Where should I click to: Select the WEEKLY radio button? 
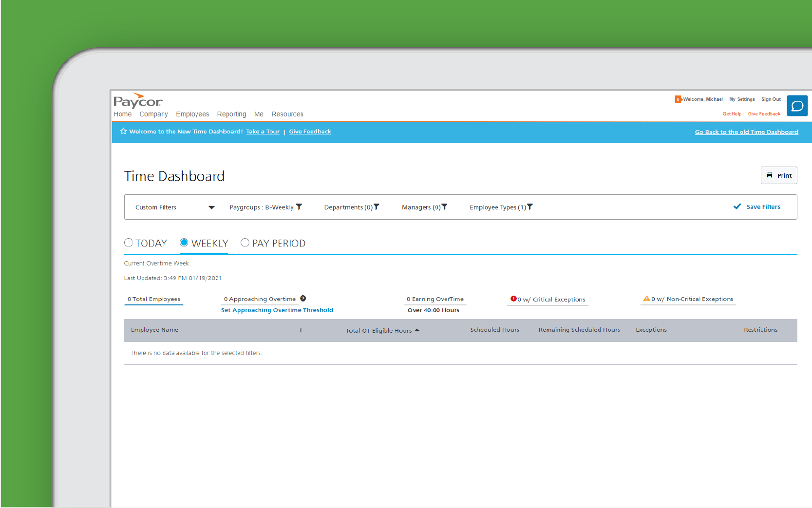coord(184,243)
